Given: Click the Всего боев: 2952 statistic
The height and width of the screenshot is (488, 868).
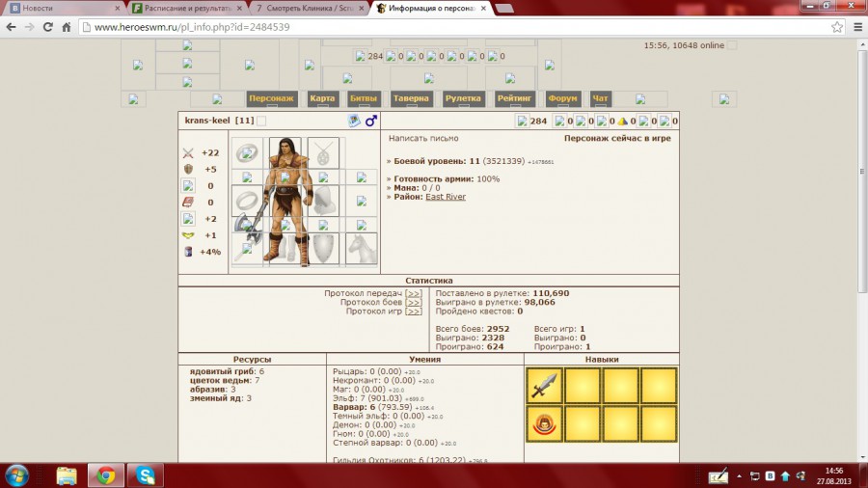Looking at the screenshot, I should click(x=473, y=329).
